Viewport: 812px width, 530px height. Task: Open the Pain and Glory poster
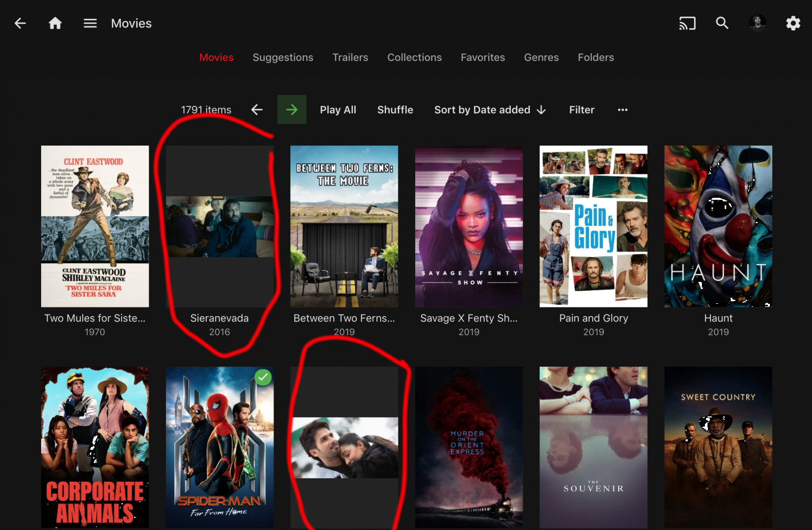tap(594, 226)
